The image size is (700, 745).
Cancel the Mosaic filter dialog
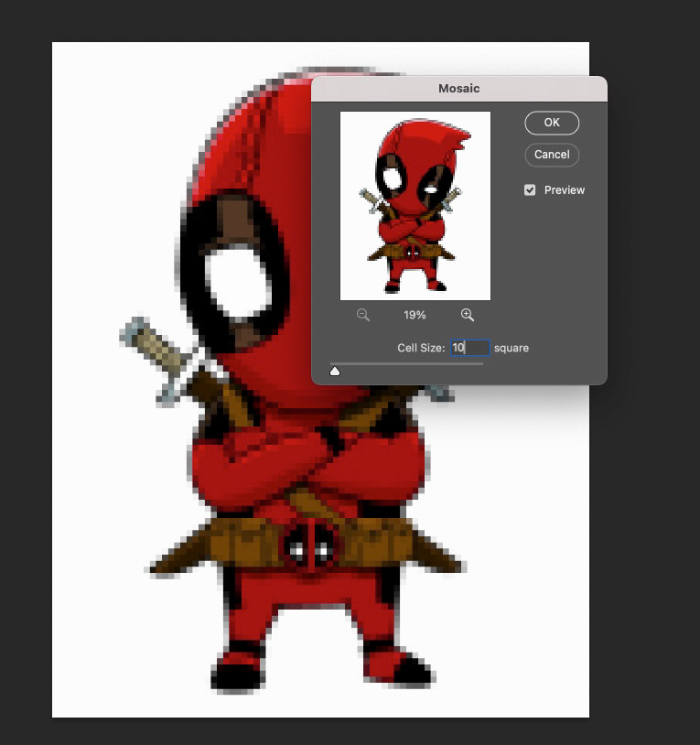click(552, 155)
